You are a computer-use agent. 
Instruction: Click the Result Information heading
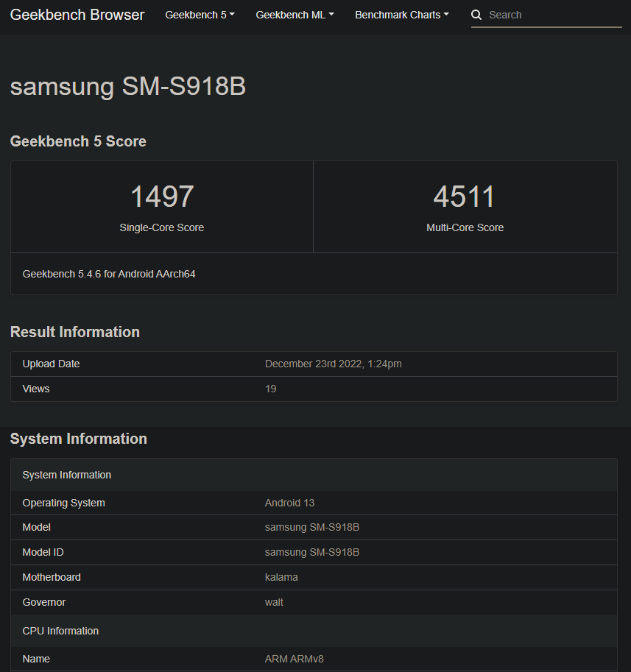(74, 332)
